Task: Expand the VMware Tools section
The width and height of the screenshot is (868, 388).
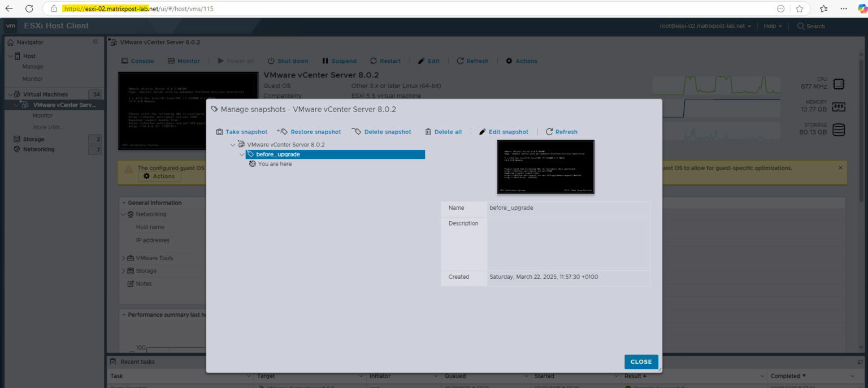Action: [x=123, y=257]
